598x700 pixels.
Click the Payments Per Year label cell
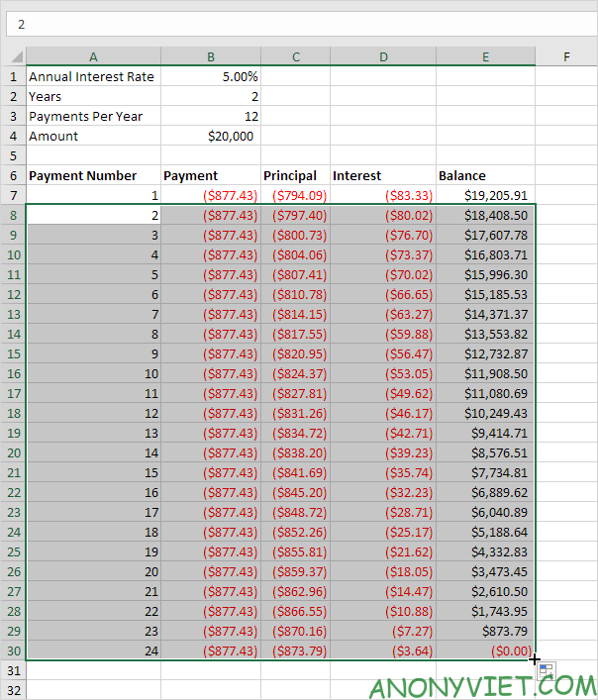93,117
